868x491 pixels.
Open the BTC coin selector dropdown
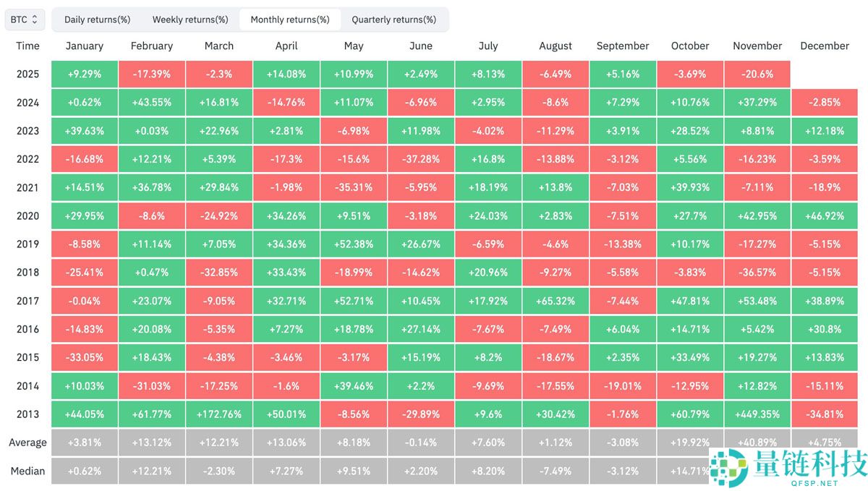25,20
